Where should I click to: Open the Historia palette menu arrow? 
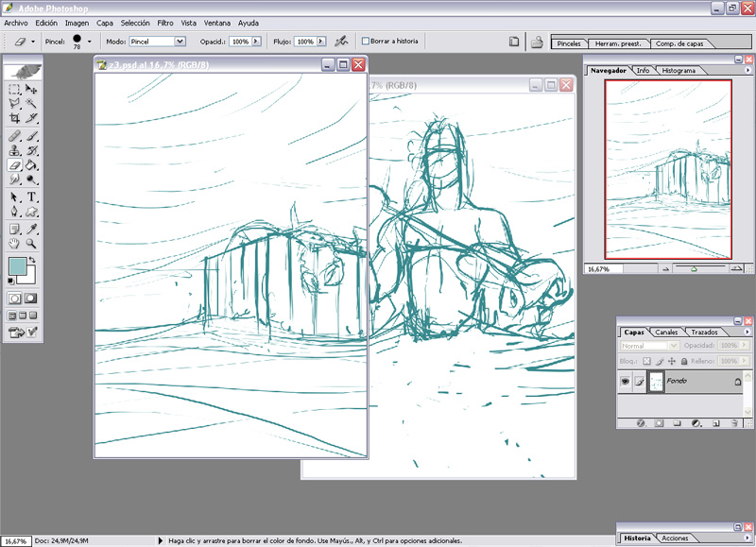[x=747, y=538]
